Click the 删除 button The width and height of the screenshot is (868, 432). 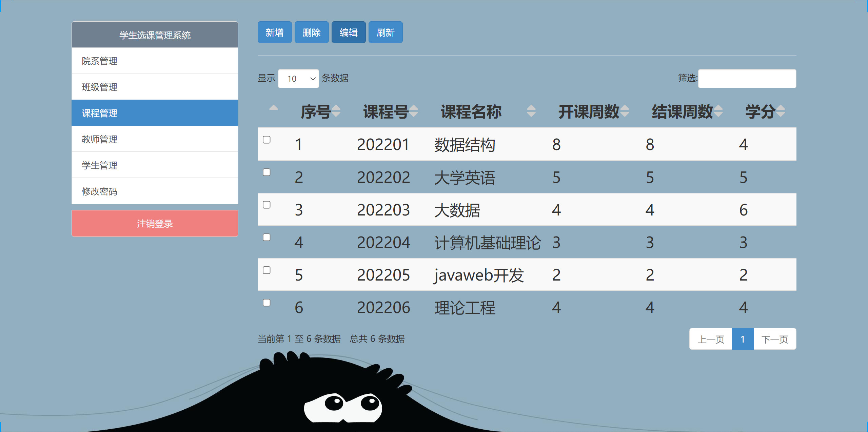pos(311,32)
